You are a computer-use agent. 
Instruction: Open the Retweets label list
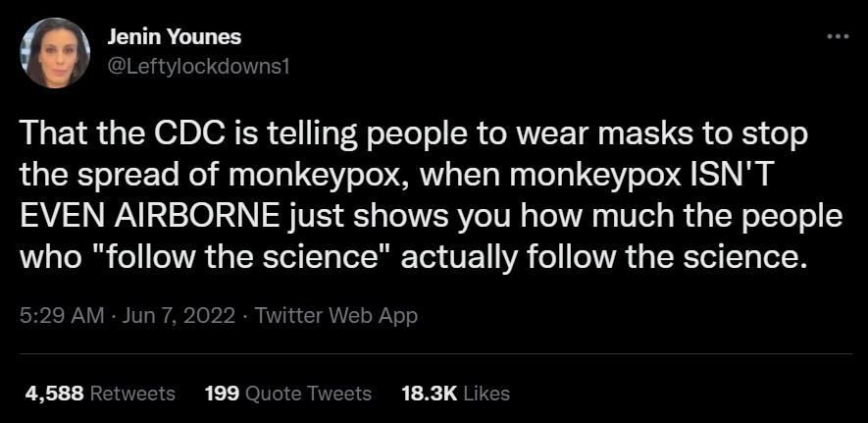coord(132,394)
